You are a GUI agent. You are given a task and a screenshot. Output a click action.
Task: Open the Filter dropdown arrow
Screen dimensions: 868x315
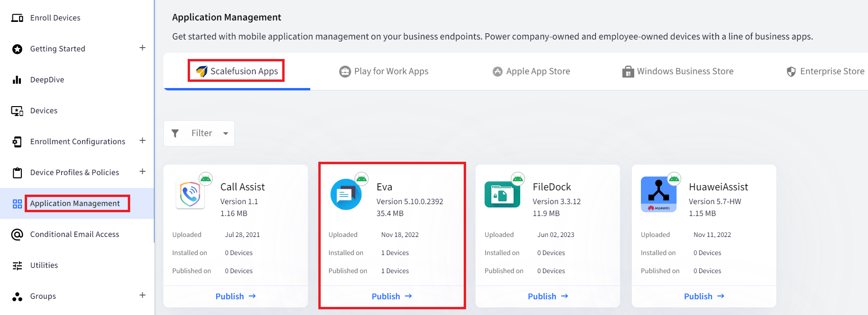coord(226,134)
